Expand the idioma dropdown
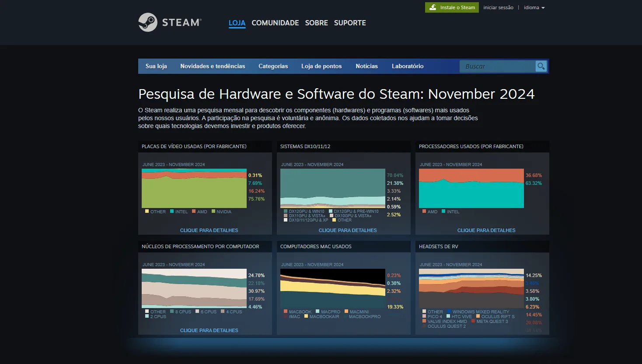Screen dimensions: 642x364 point(534,7)
